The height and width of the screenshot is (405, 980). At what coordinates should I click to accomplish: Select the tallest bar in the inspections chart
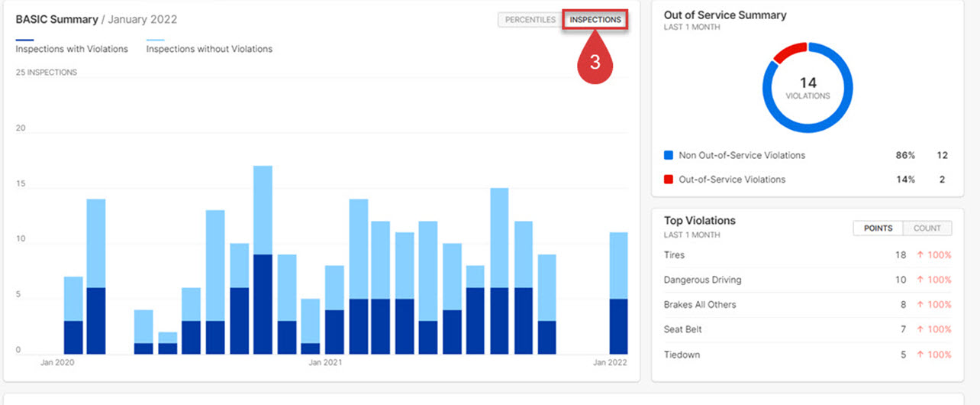point(263,260)
